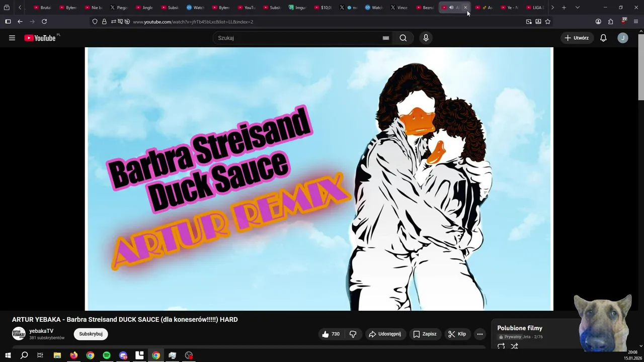Reload the current page

[44, 22]
